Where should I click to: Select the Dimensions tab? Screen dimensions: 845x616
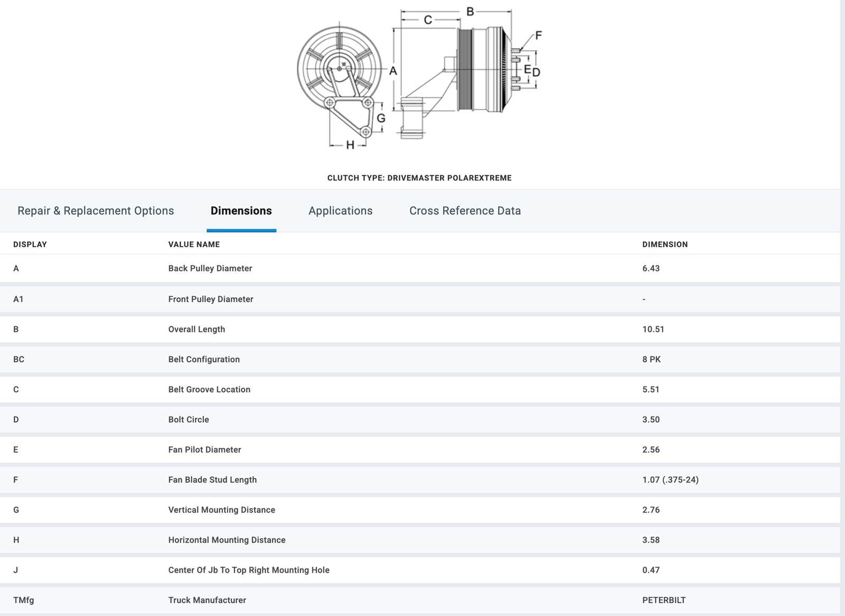click(241, 211)
